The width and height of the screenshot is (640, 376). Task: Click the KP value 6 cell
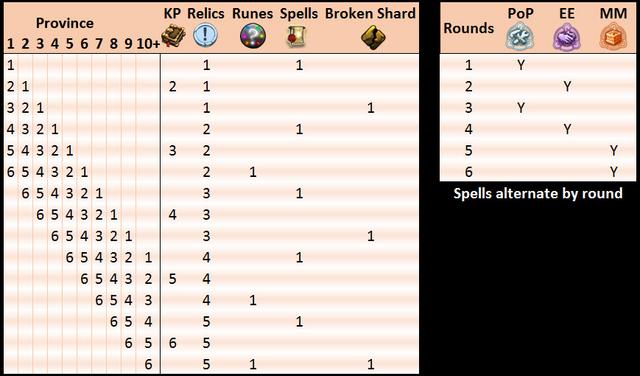click(173, 343)
